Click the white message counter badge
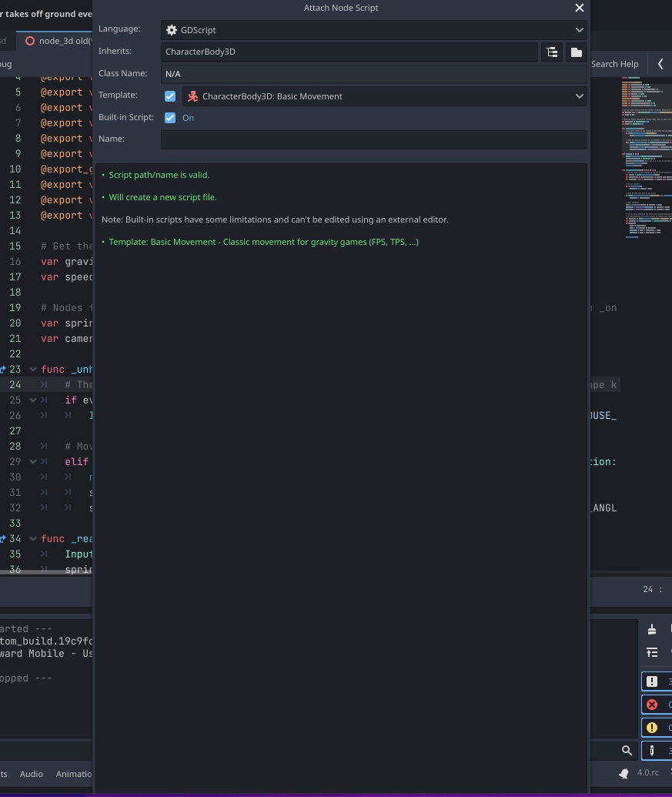This screenshot has height=797, width=672. click(654, 681)
